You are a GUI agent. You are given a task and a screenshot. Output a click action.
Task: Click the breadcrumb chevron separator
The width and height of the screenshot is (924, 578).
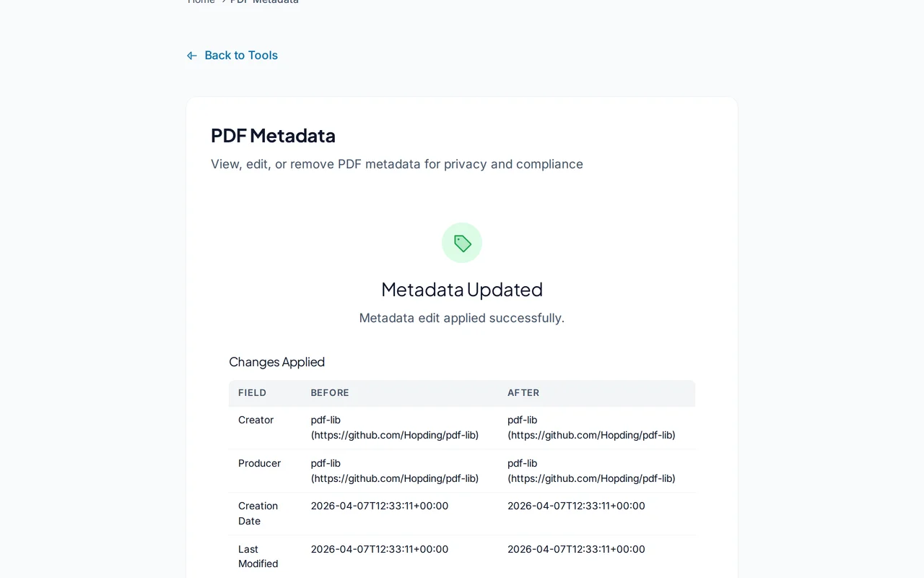pyautogui.click(x=222, y=3)
